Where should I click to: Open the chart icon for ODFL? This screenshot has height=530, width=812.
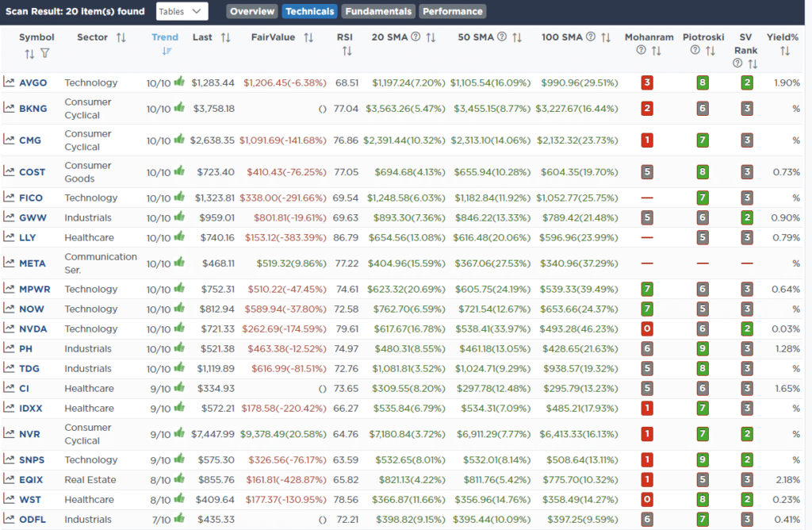[x=9, y=519]
